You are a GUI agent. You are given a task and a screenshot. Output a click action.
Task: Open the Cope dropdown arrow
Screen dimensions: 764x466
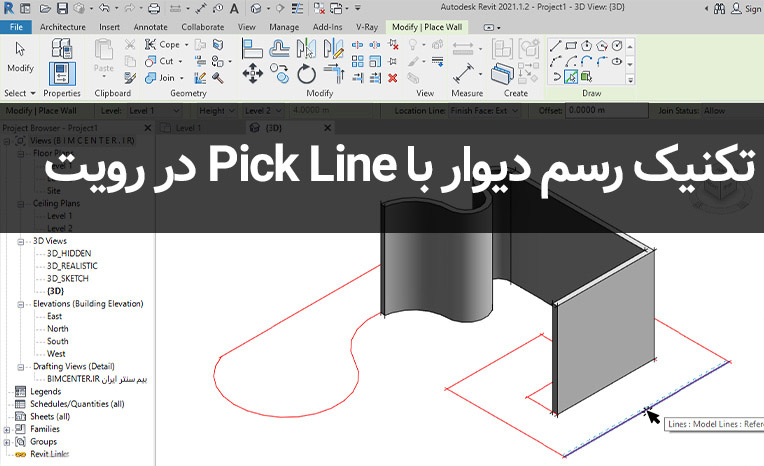click(x=186, y=45)
